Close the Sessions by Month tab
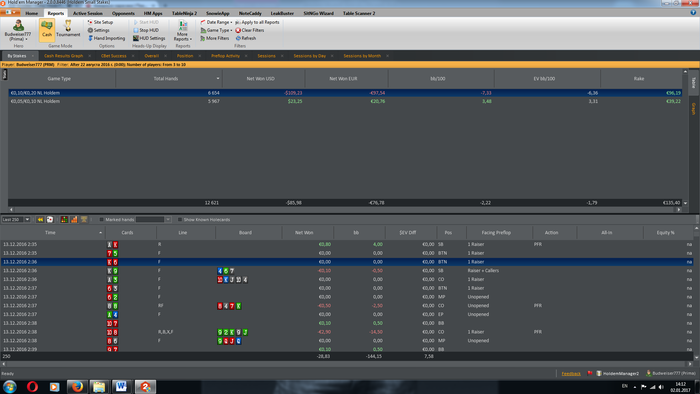This screenshot has width=700, height=394. [x=388, y=56]
